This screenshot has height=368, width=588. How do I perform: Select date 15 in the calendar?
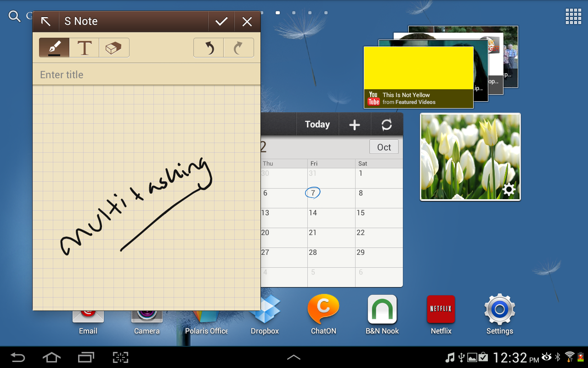coord(379,218)
